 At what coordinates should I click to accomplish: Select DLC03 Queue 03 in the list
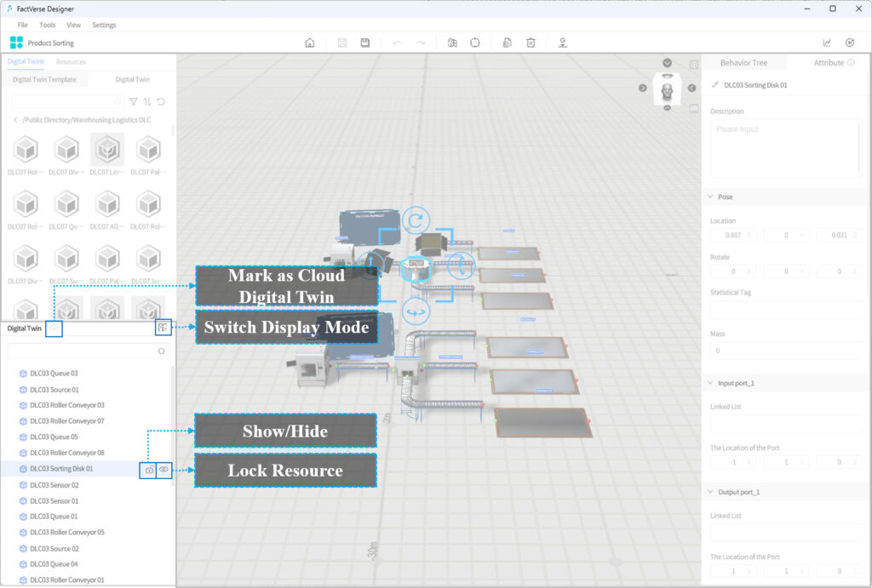[x=54, y=374]
